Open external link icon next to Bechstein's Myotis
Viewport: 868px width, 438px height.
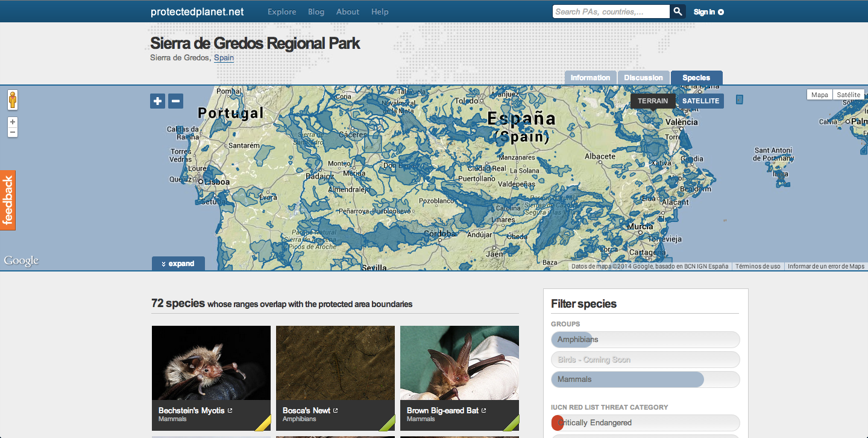point(230,411)
